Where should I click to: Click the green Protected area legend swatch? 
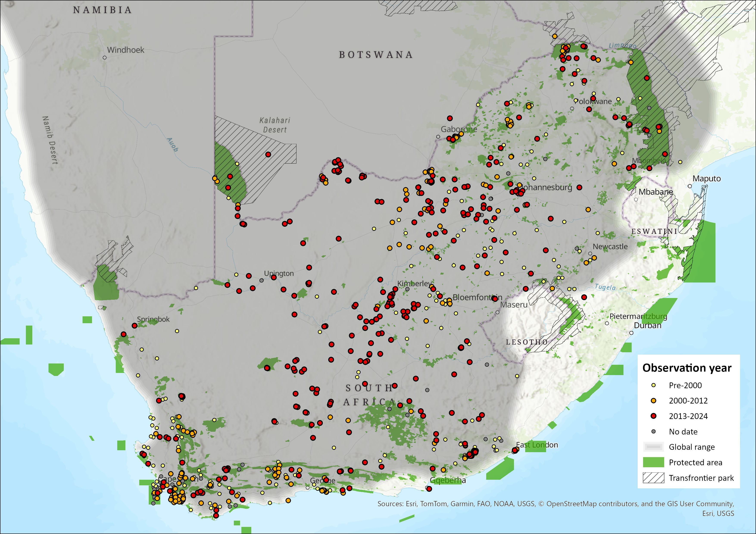(x=653, y=462)
